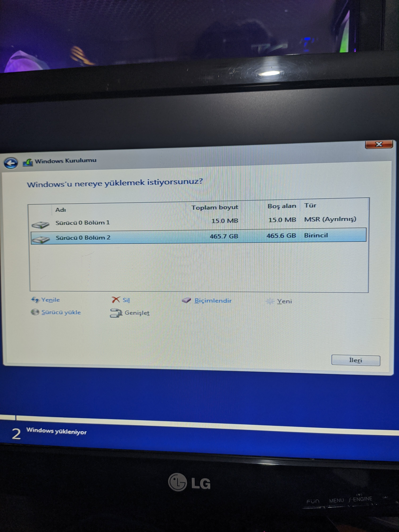This screenshot has height=532, width=399.
Task: Click the Yenile refresh arrows icon
Action: [x=35, y=300]
